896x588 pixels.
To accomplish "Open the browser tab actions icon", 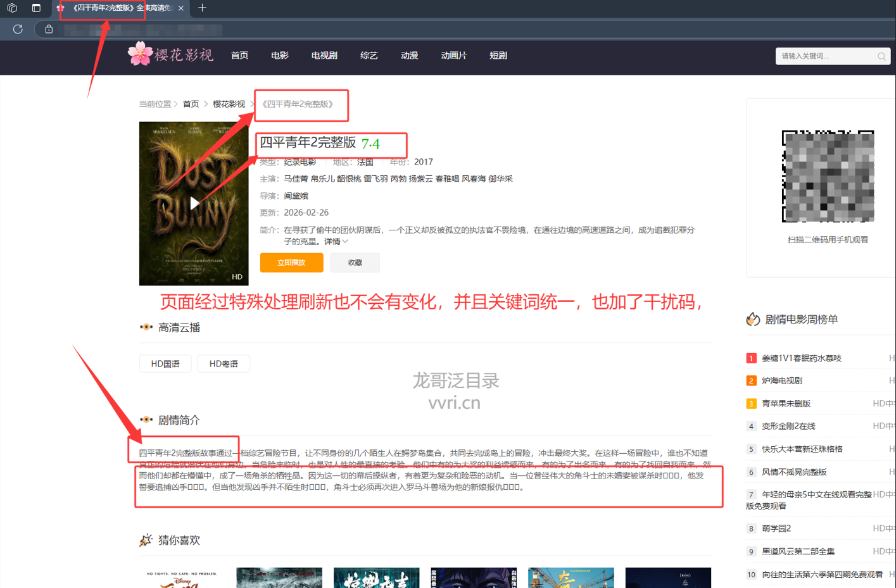I will click(x=12, y=8).
